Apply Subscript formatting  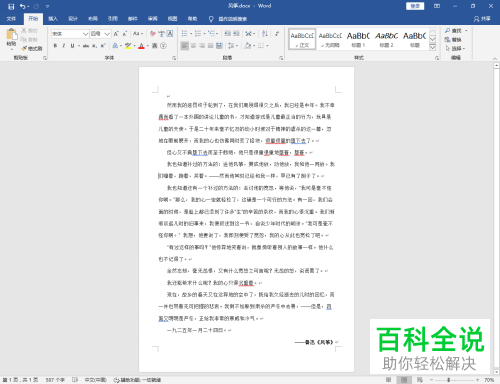click(x=95, y=46)
